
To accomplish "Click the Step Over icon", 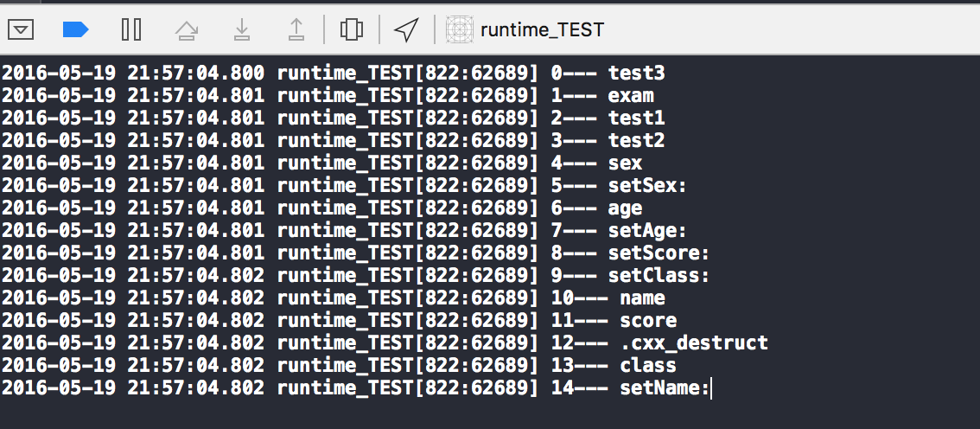I will point(187,29).
